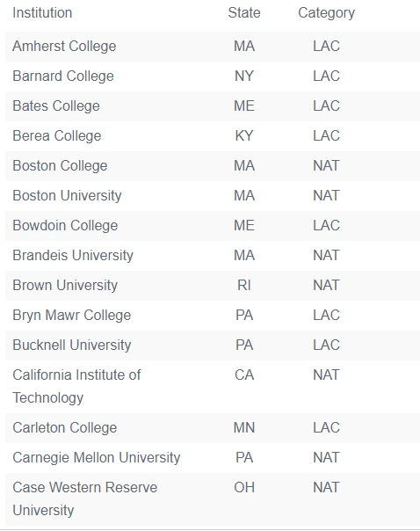Select California Institute of Technology row
Image resolution: width=420 pixels, height=531 pixels.
(213, 387)
